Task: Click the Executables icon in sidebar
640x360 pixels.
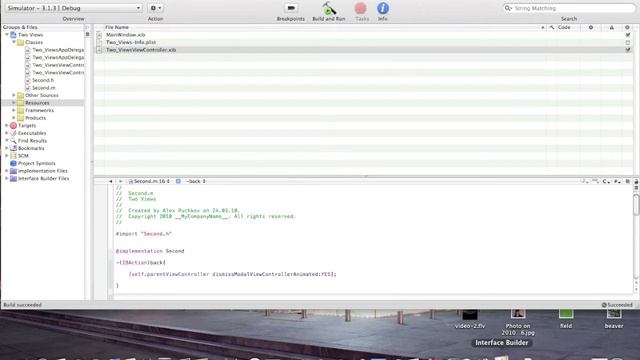Action: pyautogui.click(x=13, y=133)
